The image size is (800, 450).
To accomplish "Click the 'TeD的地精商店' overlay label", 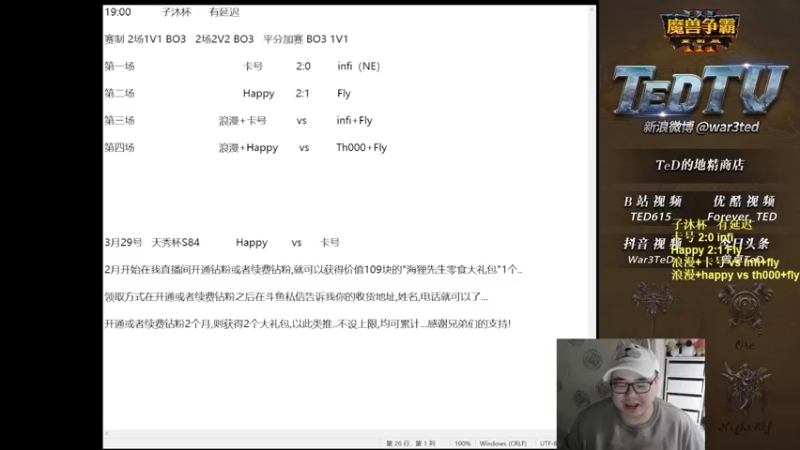I will (699, 165).
